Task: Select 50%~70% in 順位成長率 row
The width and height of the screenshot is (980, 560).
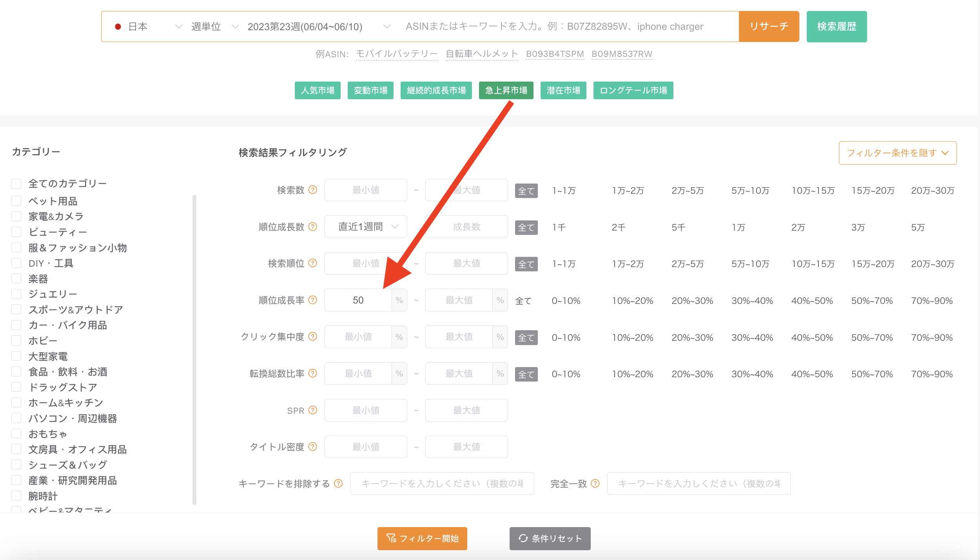Action: pos(872,301)
